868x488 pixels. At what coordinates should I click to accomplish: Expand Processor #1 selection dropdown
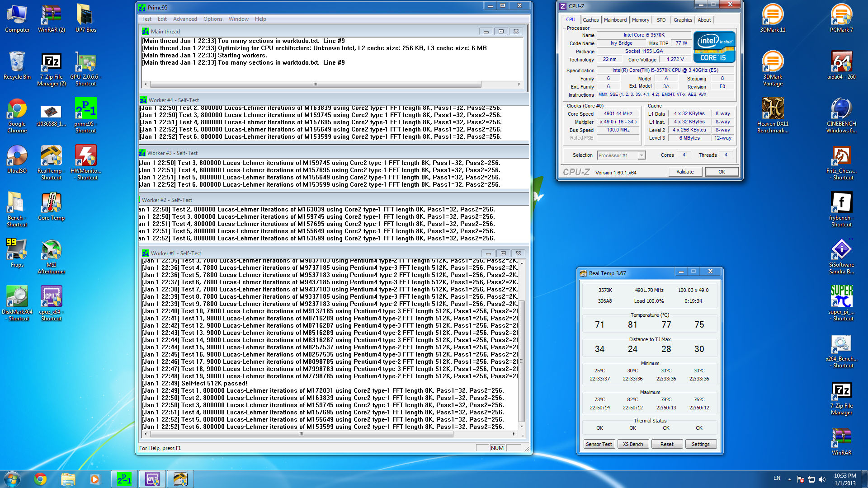click(x=641, y=155)
